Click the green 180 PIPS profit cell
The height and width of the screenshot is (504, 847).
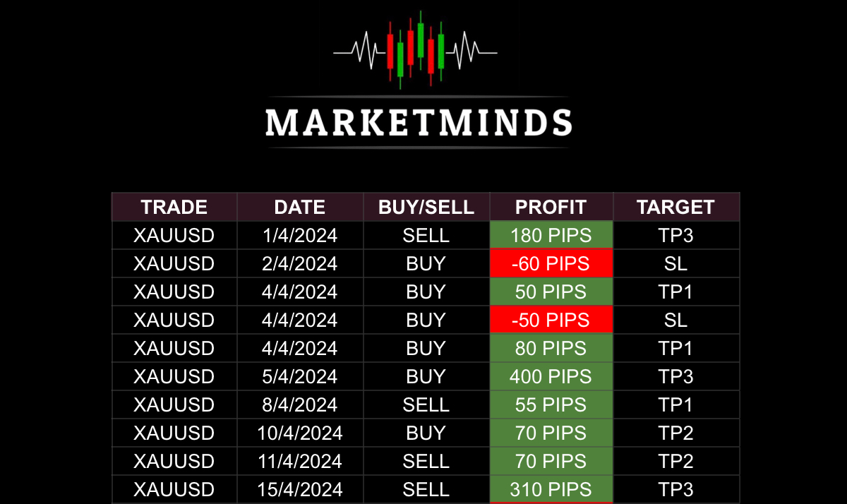pos(551,235)
